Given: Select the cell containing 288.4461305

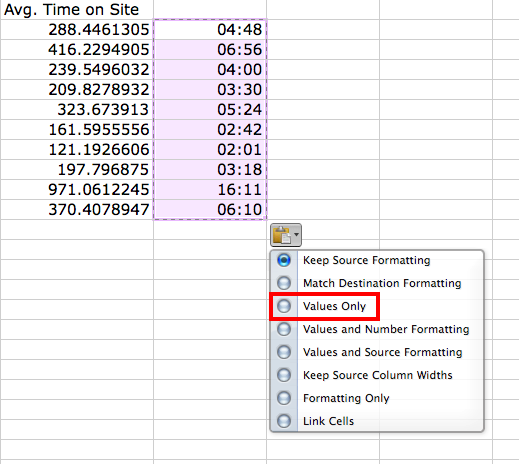Looking at the screenshot, I should [x=77, y=30].
